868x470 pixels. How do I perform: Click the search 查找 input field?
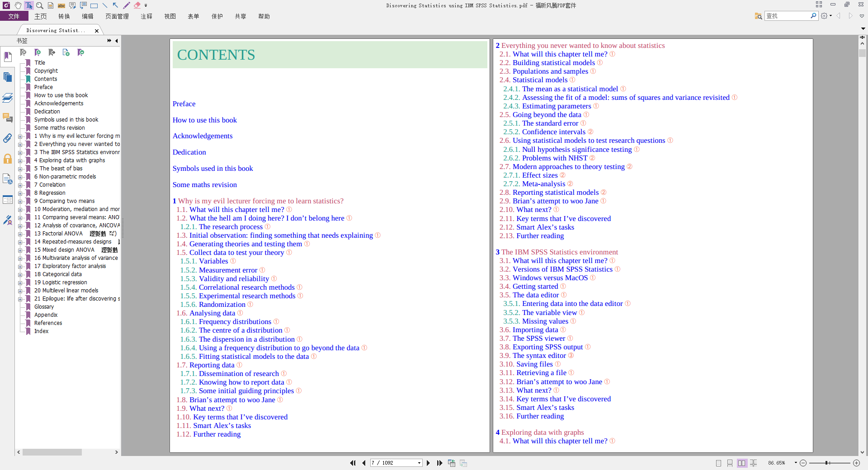pyautogui.click(x=788, y=16)
